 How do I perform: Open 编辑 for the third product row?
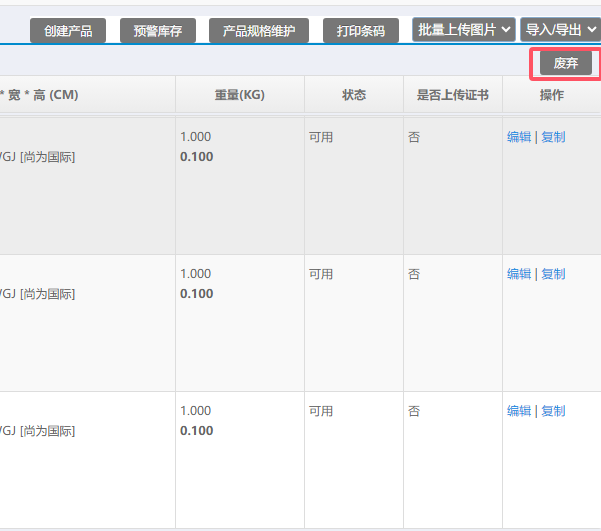[x=519, y=411]
